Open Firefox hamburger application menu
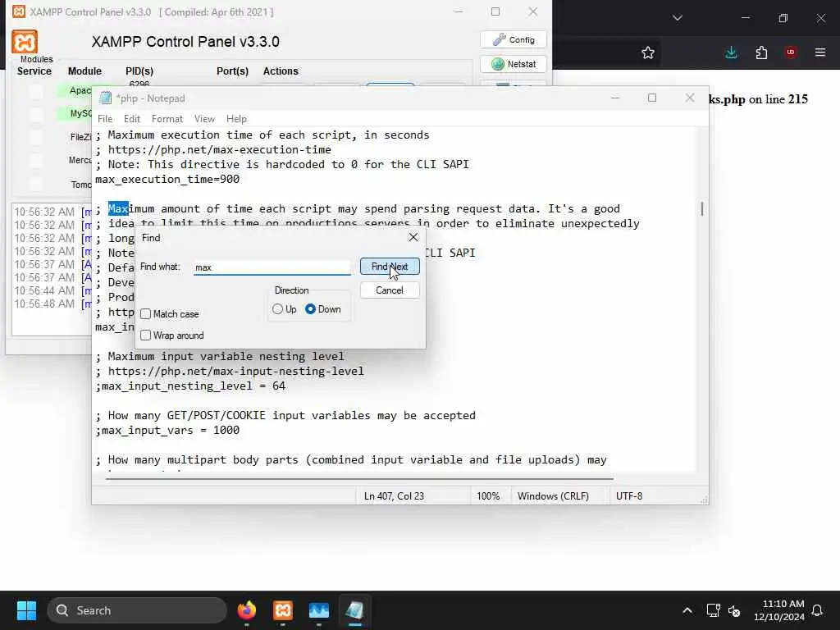The width and height of the screenshot is (840, 630). tap(820, 52)
